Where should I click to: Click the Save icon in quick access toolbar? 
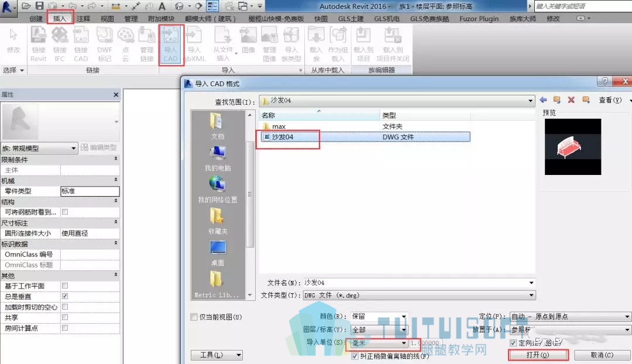tap(39, 6)
